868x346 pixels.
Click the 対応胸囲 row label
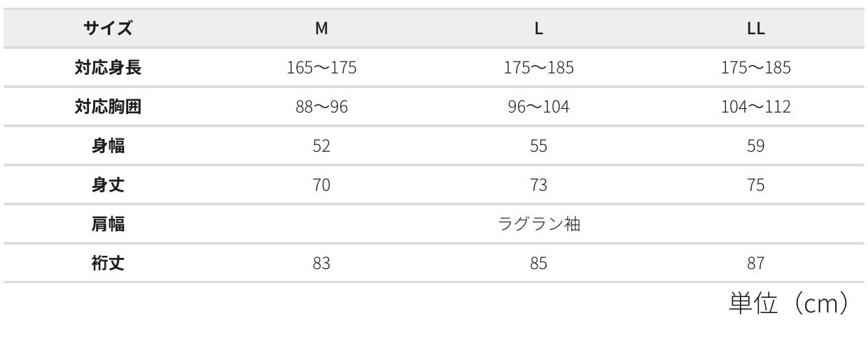point(108,107)
